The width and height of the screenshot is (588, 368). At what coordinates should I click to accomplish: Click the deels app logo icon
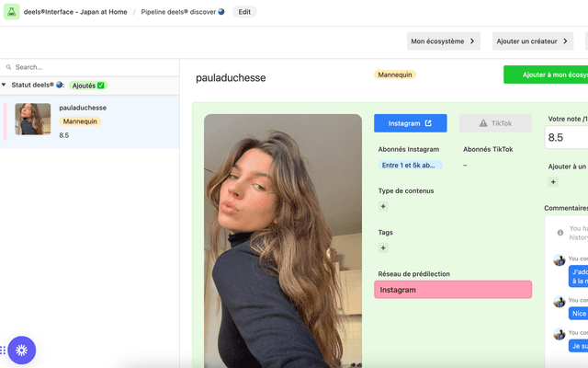tap(12, 12)
